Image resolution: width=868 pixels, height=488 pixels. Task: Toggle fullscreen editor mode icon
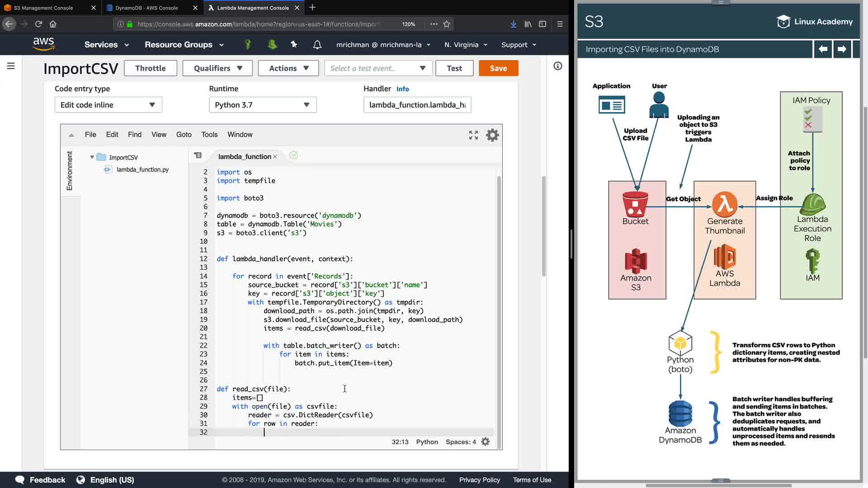[473, 135]
